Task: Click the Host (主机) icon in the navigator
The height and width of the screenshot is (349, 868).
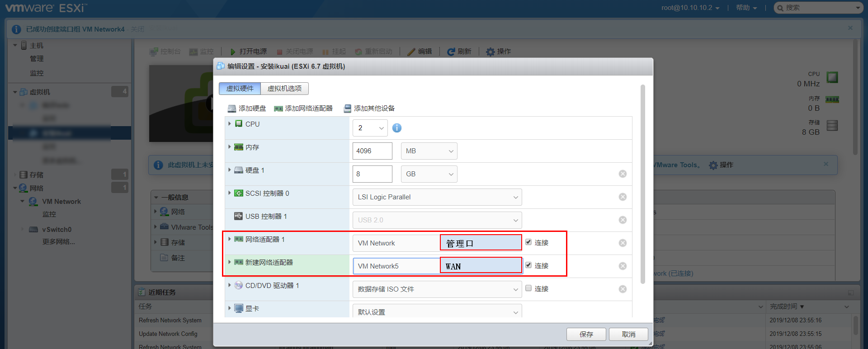Action: (24, 45)
